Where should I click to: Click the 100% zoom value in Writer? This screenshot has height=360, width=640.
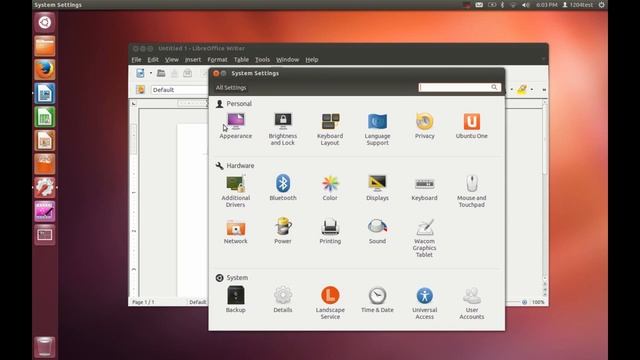click(538, 302)
